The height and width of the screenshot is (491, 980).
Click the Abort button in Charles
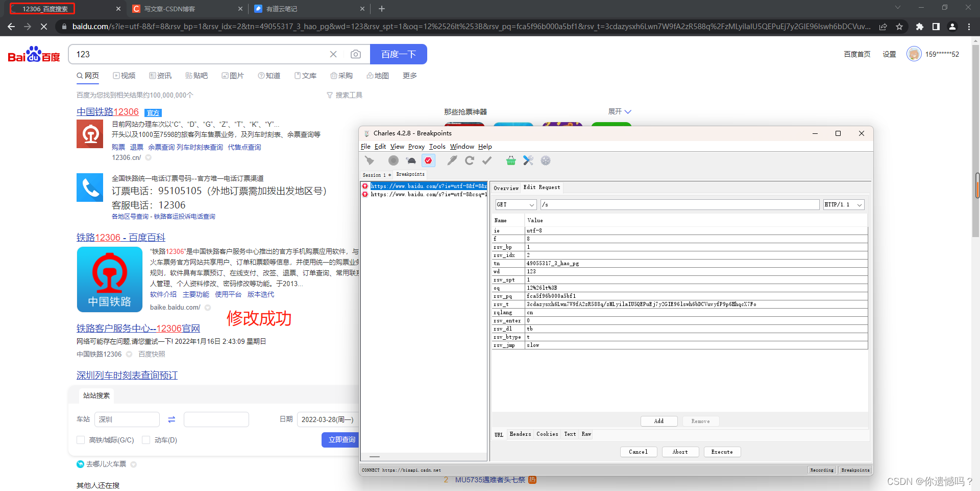pos(680,452)
